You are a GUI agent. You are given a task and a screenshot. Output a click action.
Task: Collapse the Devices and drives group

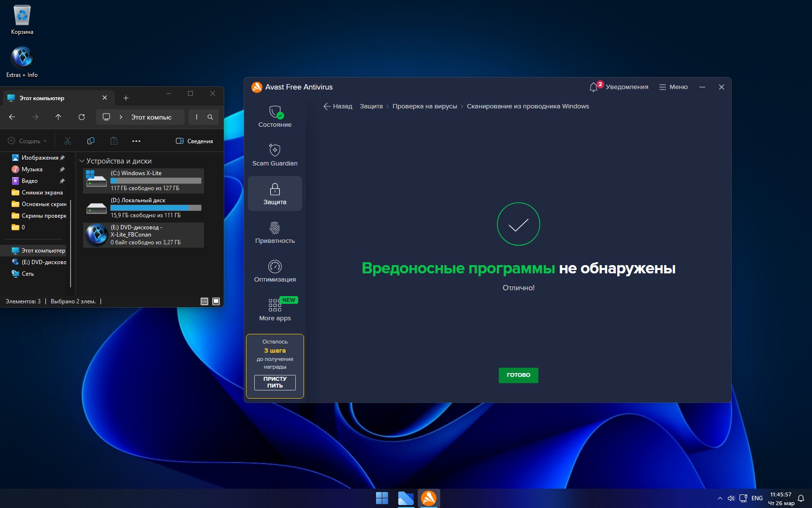tap(82, 161)
